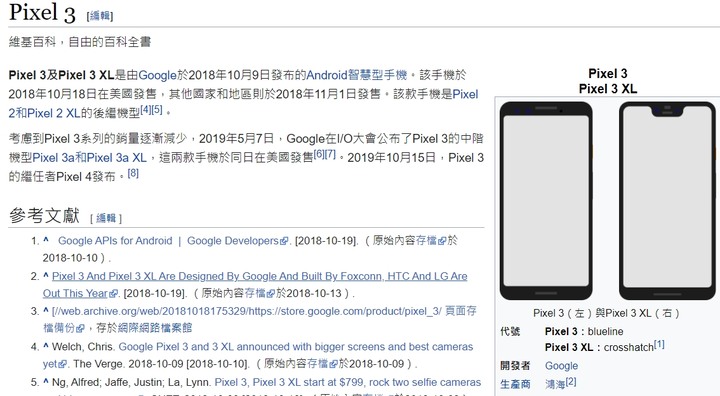This screenshot has width=720, height=396.
Task: Open archived 存檔 link in reference 2
Action: click(255, 293)
